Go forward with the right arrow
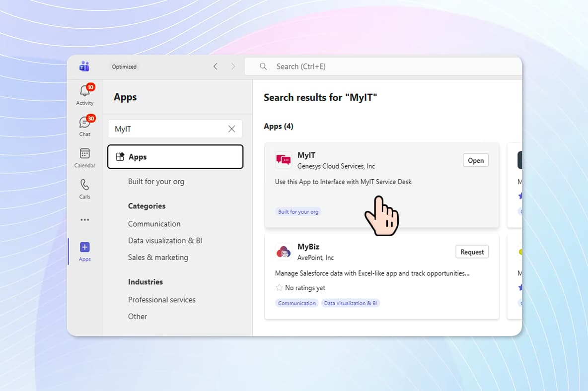 coord(233,66)
